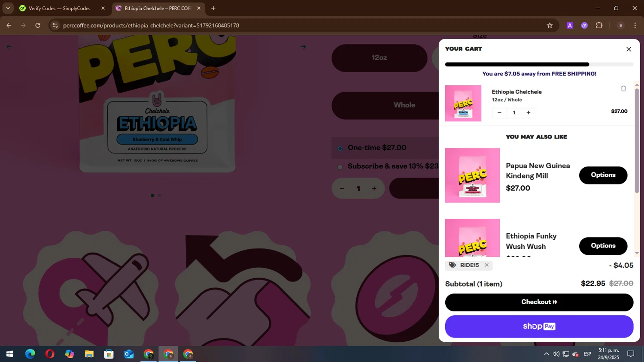Go forward in browser history
Screen dimensions: 644x362
23,25
